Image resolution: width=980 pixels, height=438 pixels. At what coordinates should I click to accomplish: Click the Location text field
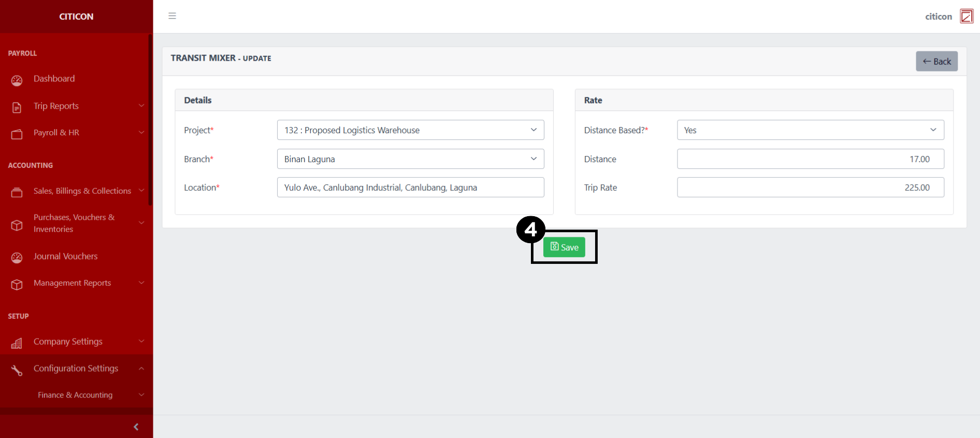tap(410, 188)
